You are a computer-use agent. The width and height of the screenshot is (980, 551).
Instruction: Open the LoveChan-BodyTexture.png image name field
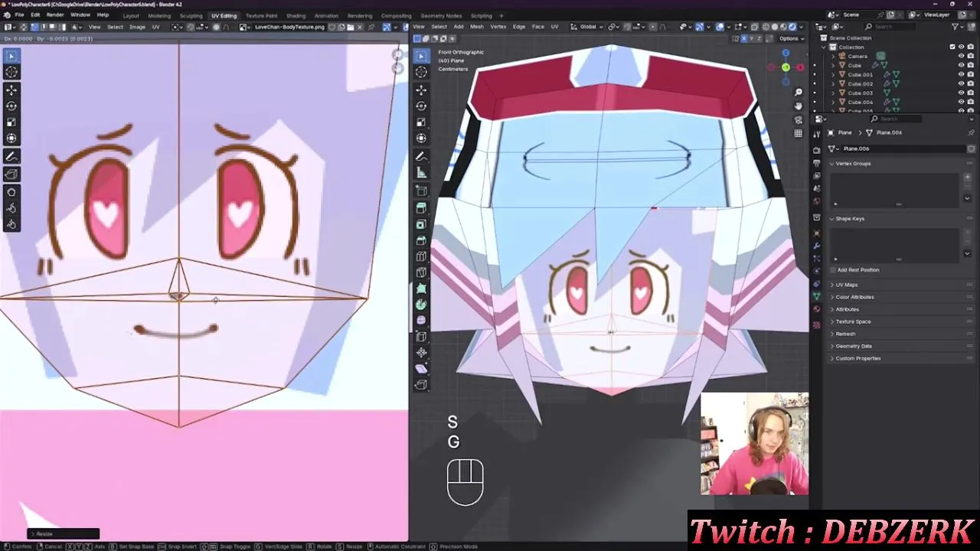289,27
